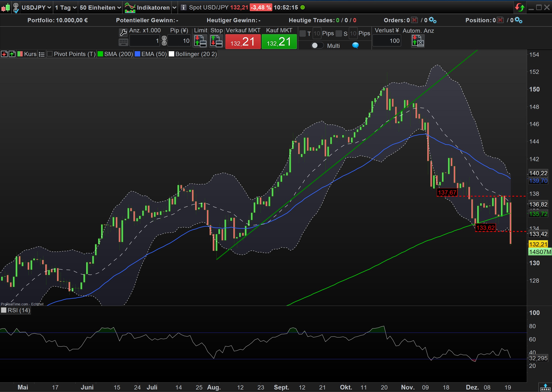Open the on-screen keyboard icon
The image size is (552, 392).
point(123,42)
